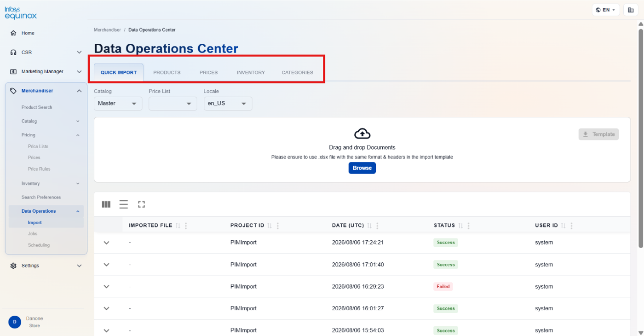644x336 pixels.
Task: Click the Home house icon
Action: [13, 33]
